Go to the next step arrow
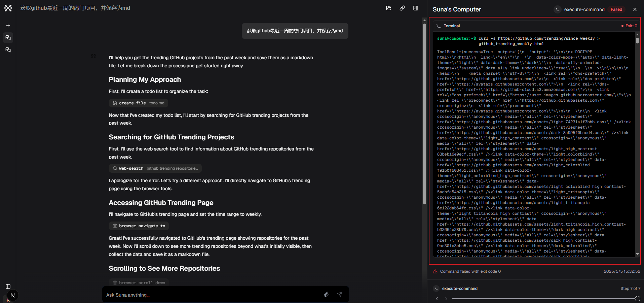Image resolution: width=644 pixels, height=303 pixels. [x=446, y=299]
